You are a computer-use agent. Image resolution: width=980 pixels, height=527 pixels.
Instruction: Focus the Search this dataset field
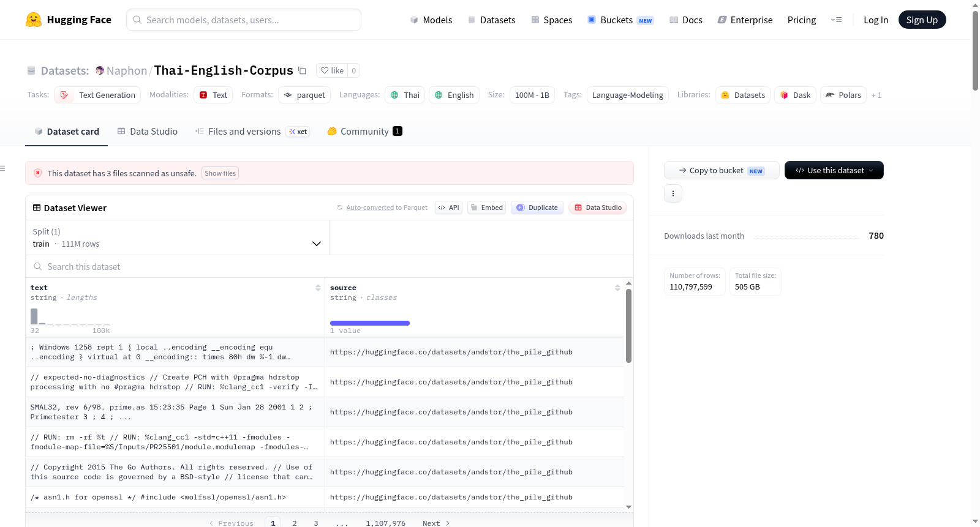[330, 267]
